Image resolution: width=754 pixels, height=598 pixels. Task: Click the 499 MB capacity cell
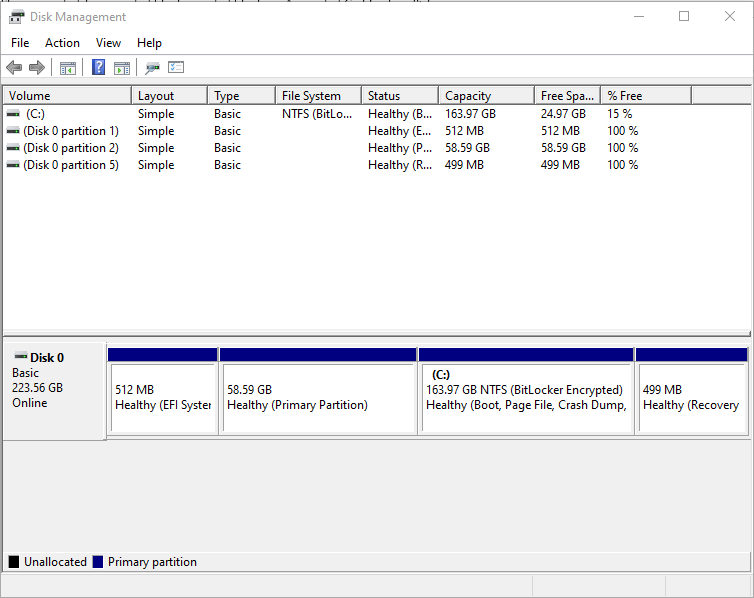464,165
